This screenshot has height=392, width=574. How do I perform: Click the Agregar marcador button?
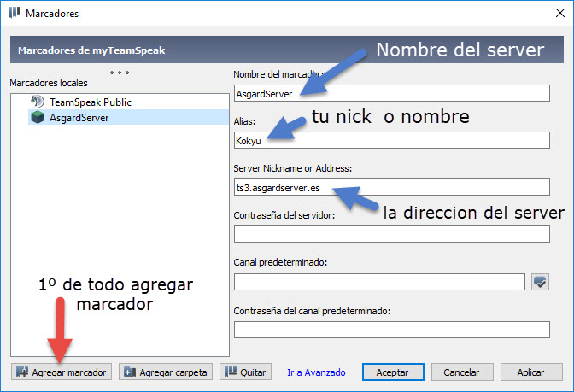point(61,372)
